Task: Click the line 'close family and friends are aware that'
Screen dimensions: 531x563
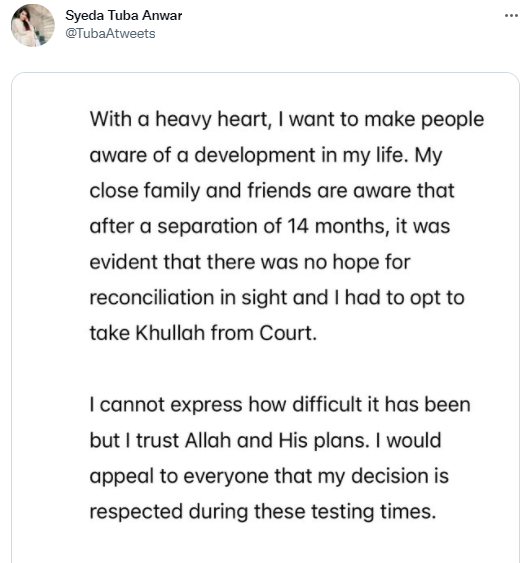Action: (x=272, y=191)
